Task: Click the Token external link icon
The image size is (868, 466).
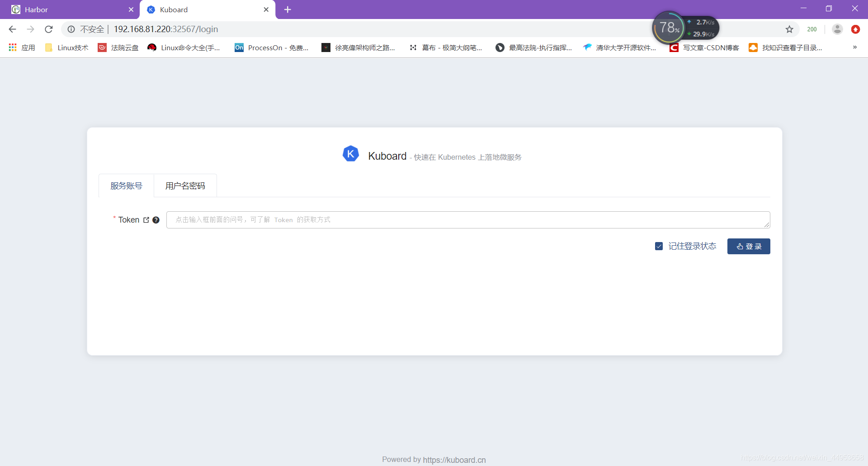Action: pos(146,220)
